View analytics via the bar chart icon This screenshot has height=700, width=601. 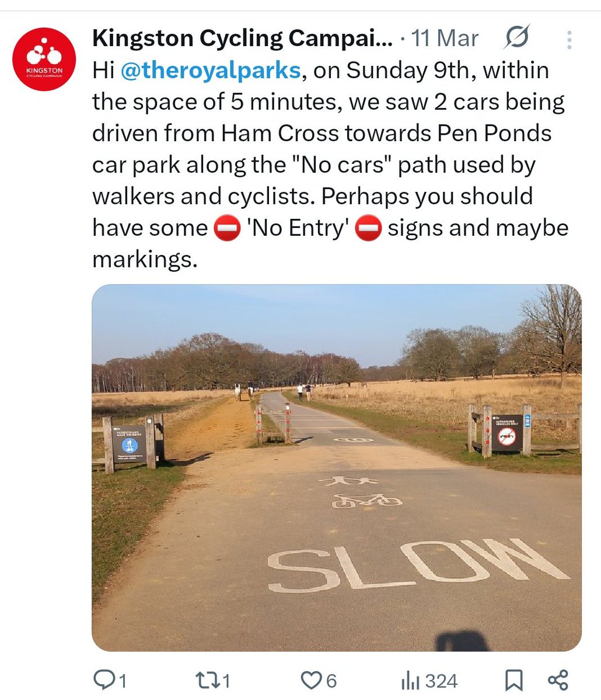click(411, 681)
